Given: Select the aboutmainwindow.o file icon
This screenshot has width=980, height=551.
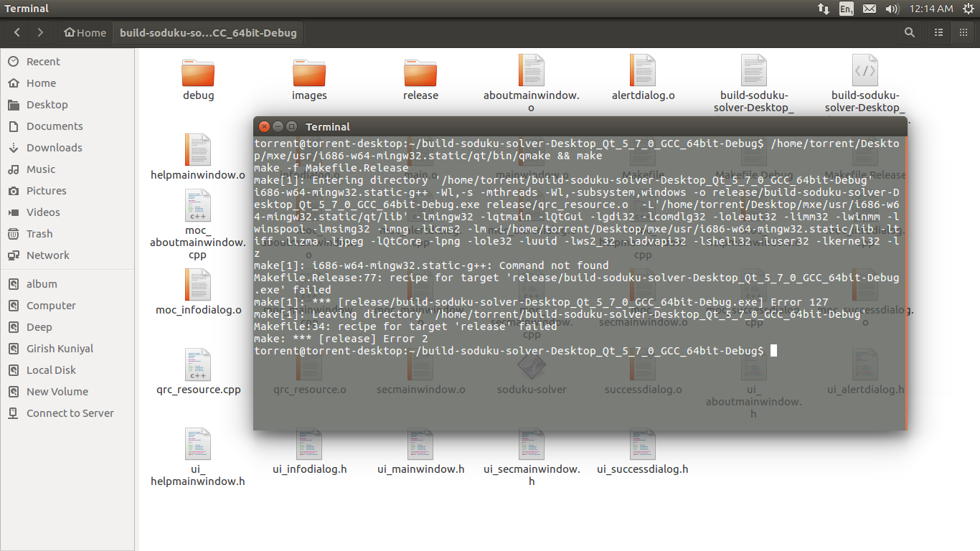Looking at the screenshot, I should click(x=532, y=70).
